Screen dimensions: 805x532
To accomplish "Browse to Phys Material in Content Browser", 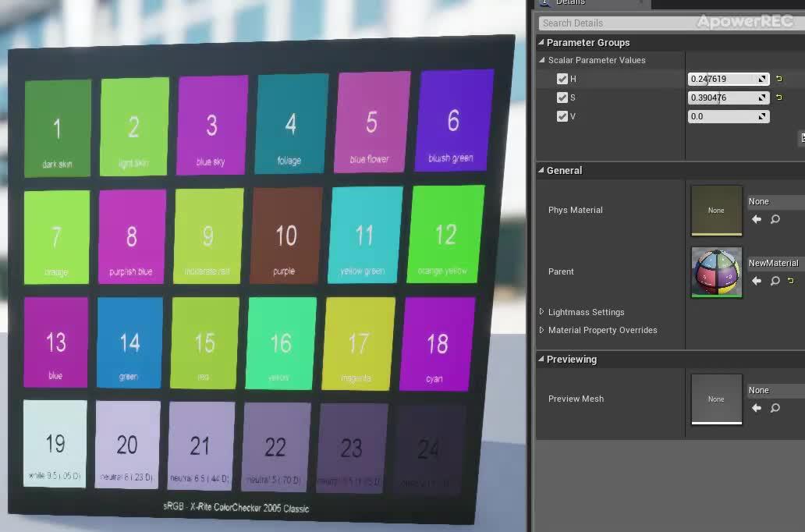I will click(775, 219).
